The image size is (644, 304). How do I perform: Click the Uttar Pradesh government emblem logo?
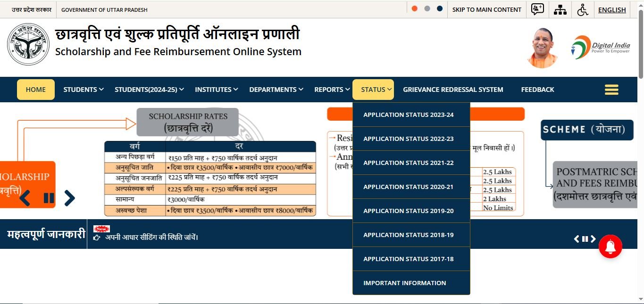[x=28, y=44]
